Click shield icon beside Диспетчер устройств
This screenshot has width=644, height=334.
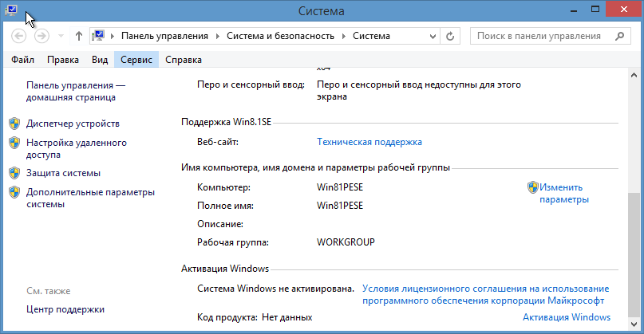coord(14,124)
